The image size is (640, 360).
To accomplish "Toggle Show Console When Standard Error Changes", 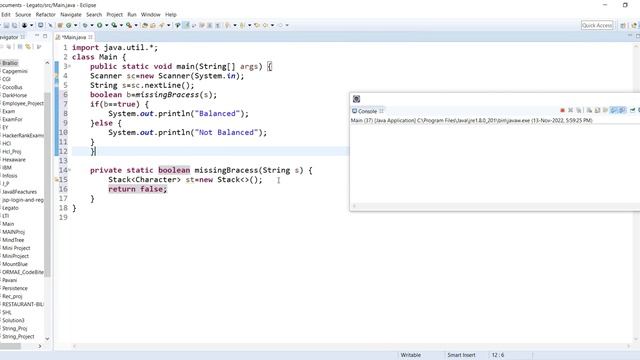I will 622,110.
